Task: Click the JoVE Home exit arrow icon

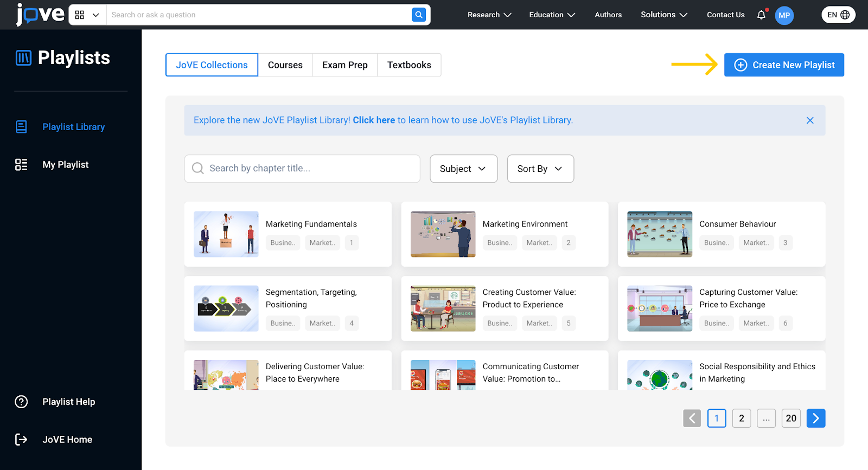Action: (x=21, y=440)
